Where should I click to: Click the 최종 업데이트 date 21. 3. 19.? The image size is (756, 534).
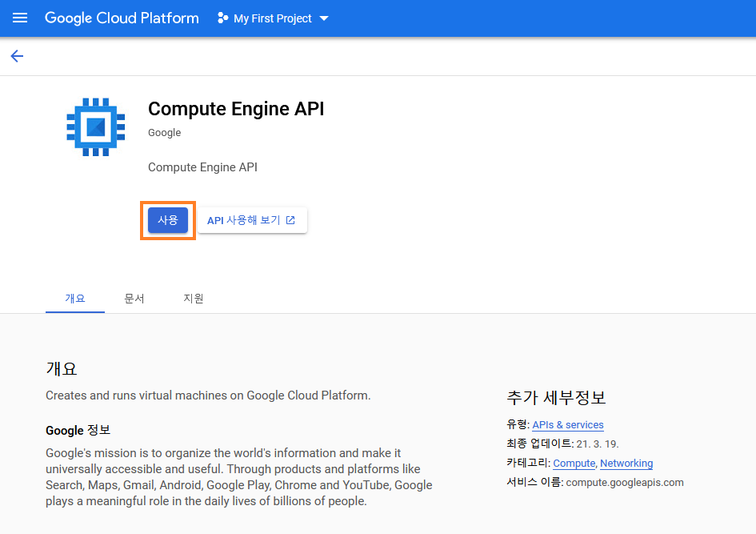pos(598,444)
